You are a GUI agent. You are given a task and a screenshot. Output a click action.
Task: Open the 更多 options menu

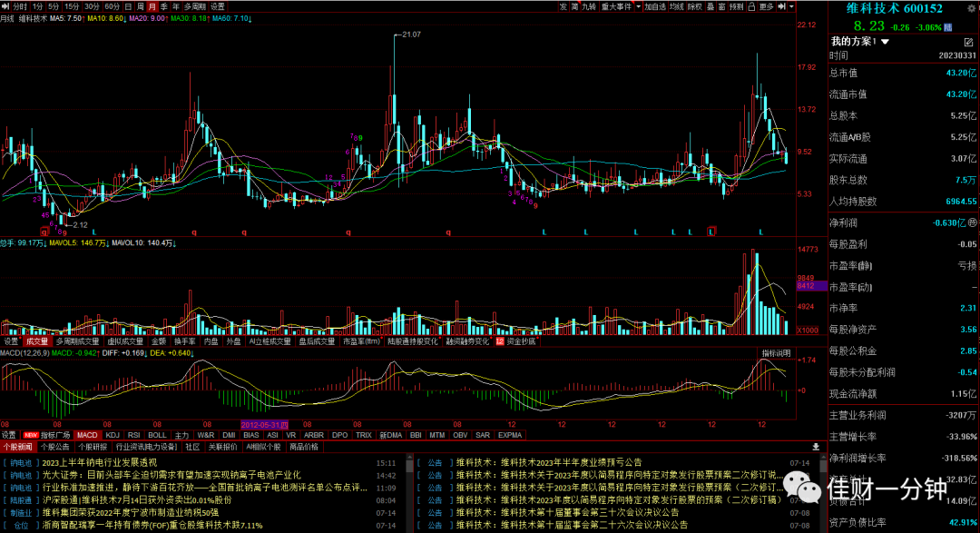pyautogui.click(x=767, y=6)
